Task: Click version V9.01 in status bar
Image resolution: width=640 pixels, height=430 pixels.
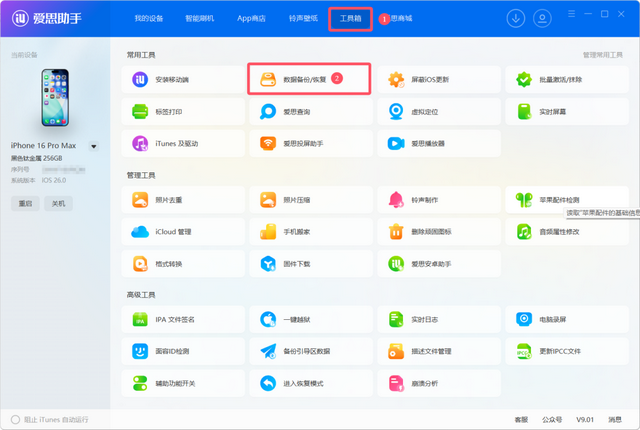Action: pos(584,419)
